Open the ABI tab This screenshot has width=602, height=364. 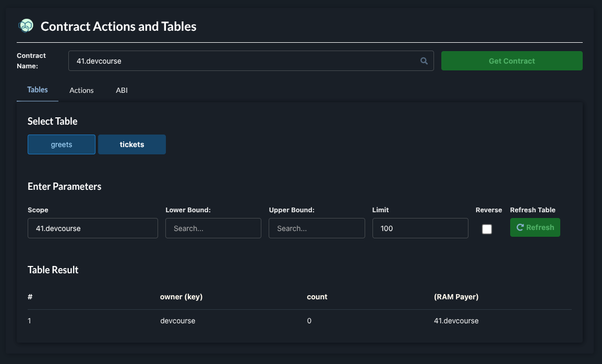click(x=122, y=90)
